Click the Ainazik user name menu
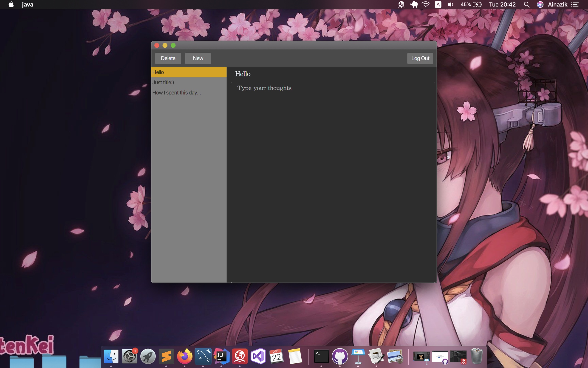This screenshot has width=588, height=368. point(557,4)
